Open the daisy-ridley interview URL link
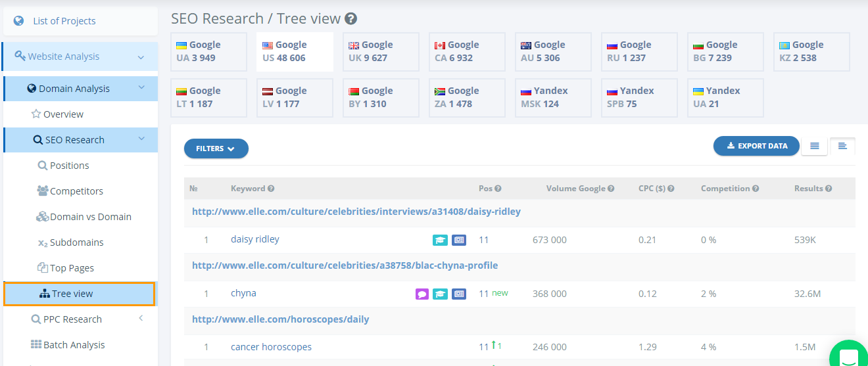The height and width of the screenshot is (366, 868). [356, 212]
